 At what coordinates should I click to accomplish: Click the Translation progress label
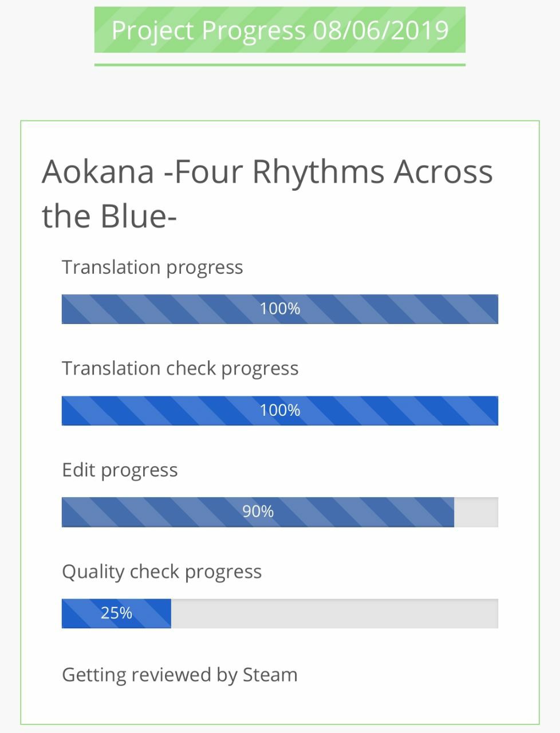point(152,267)
